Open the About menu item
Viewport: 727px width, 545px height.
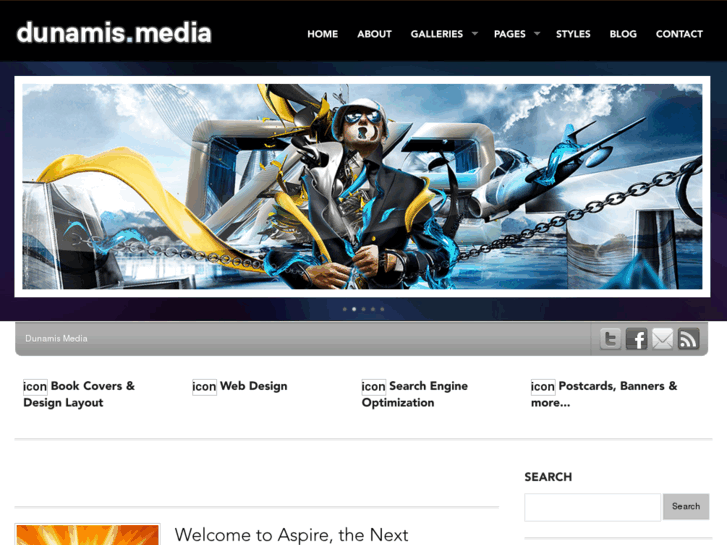pyautogui.click(x=374, y=34)
